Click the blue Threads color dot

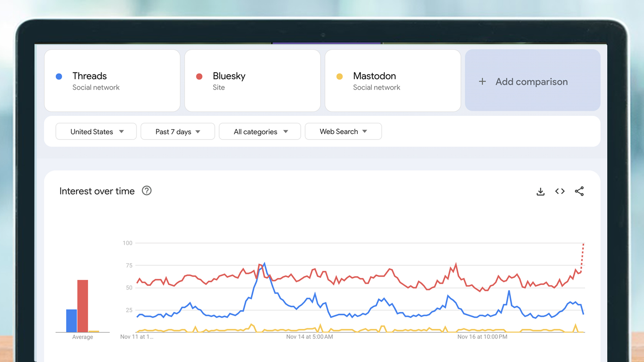[x=59, y=76]
